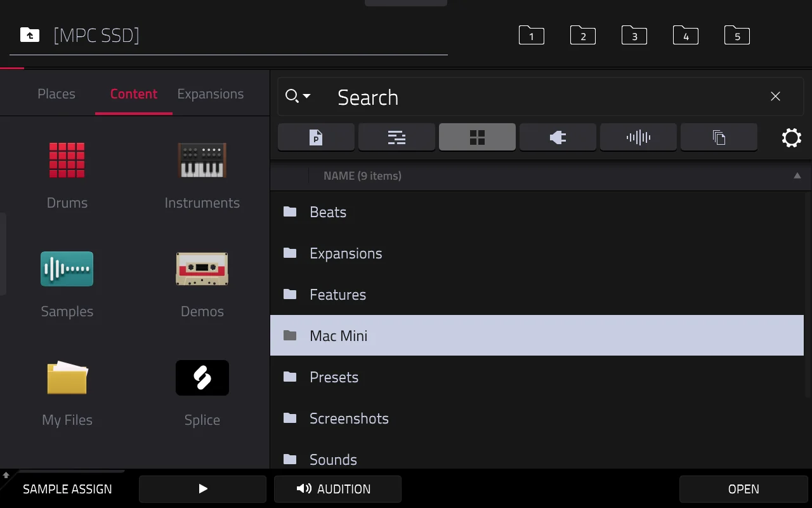Reverse sort order with the NAME arrow
Screen dimensions: 812x508
[x=797, y=176]
